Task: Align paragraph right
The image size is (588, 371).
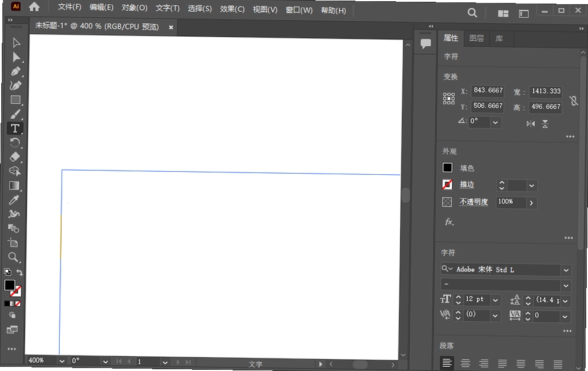Action: pos(484,363)
